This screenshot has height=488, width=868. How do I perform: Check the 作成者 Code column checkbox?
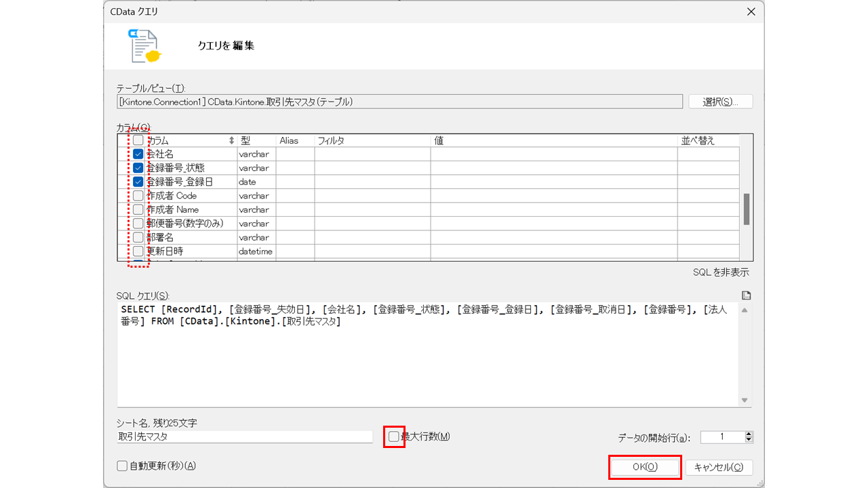coord(138,196)
